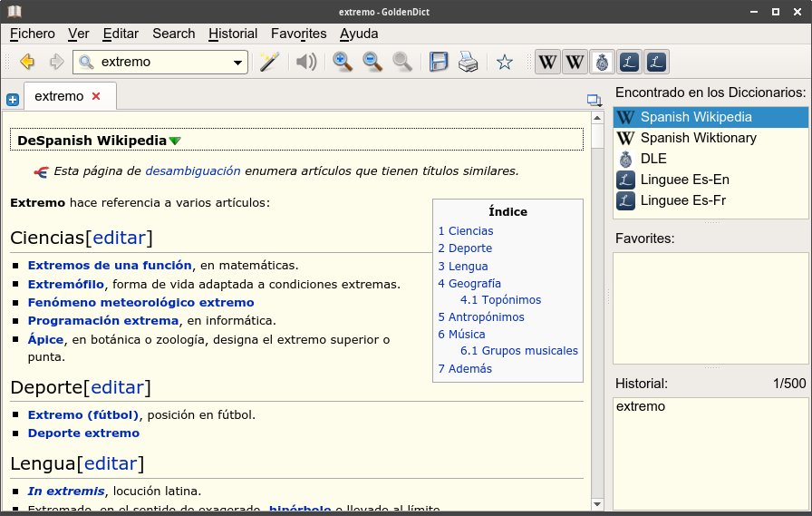
Task: Open the Editar menu
Action: coord(121,34)
